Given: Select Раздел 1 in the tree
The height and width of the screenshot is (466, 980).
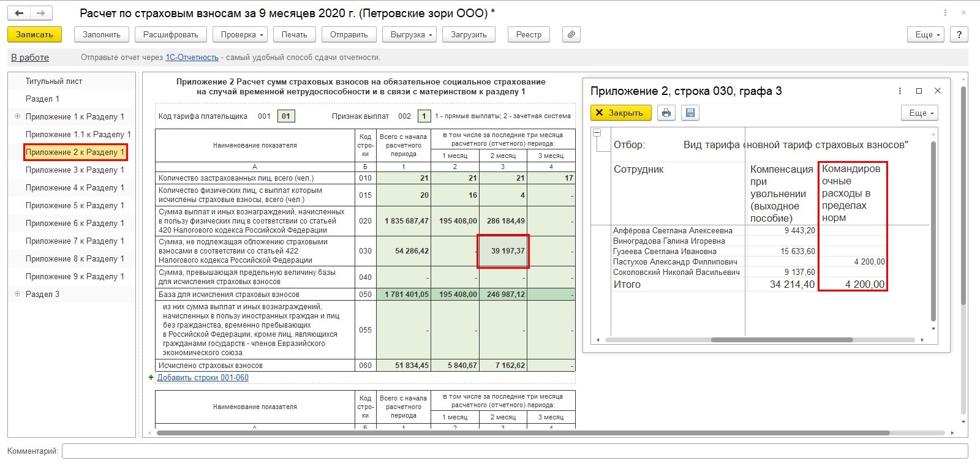Looking at the screenshot, I should [42, 99].
